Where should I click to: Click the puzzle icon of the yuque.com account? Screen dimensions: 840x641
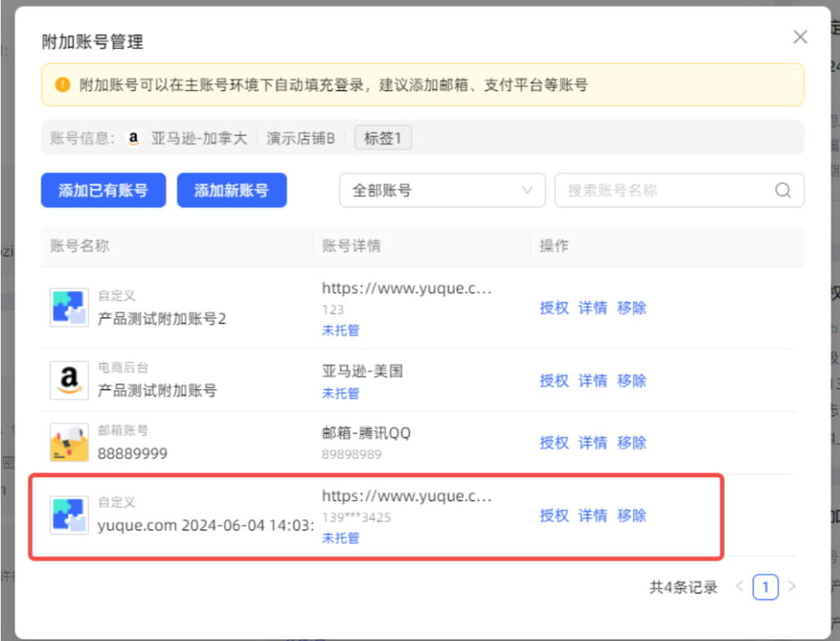point(69,515)
